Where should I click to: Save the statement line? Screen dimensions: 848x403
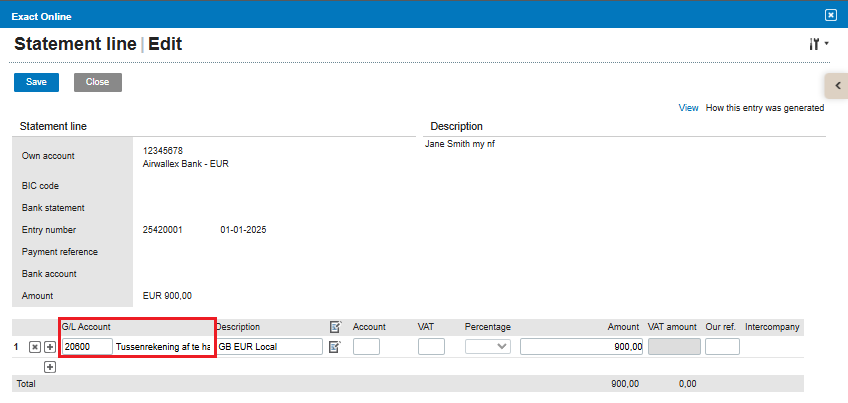coord(36,82)
